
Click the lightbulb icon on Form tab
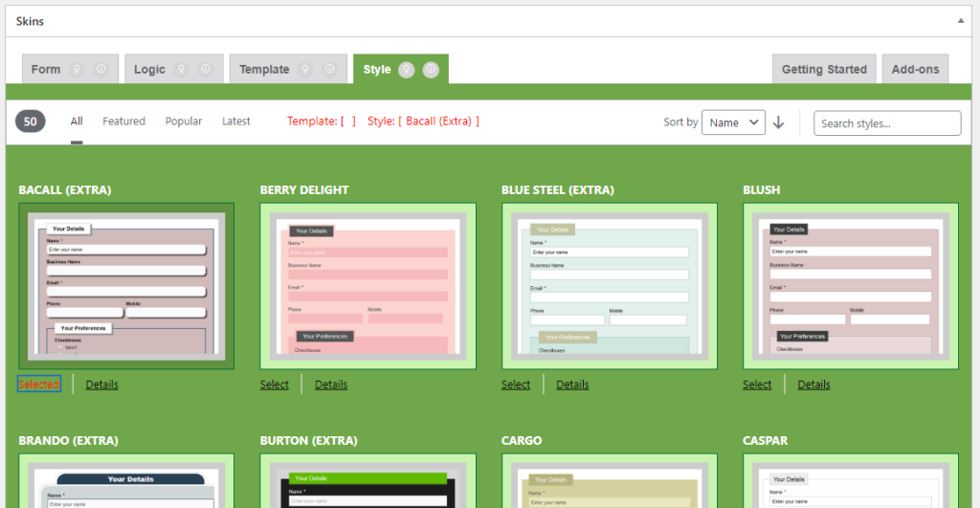(78, 69)
